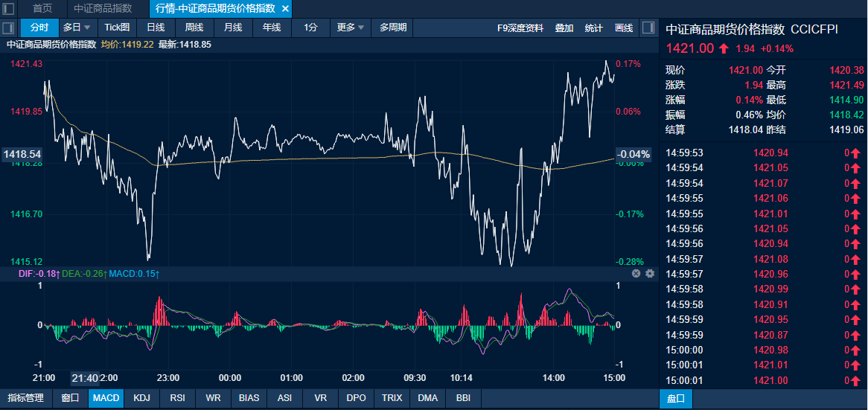Viewport: 868px width, 410px height.
Task: Switch chart to 分时 mode
Action: coord(39,28)
